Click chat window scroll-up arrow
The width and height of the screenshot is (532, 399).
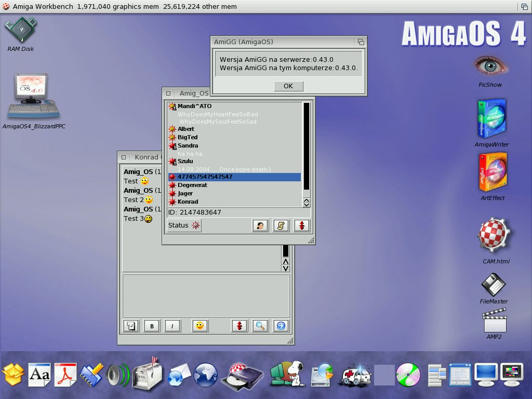click(x=286, y=261)
